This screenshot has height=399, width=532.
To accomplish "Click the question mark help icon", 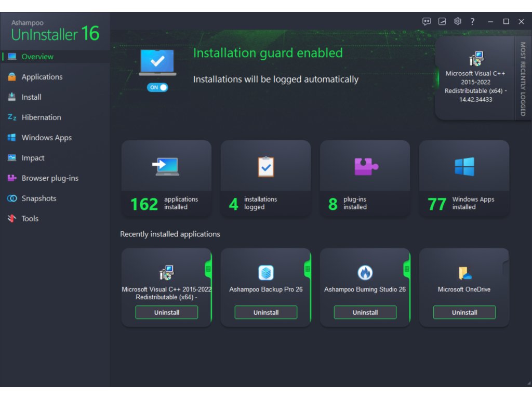I will 472,21.
